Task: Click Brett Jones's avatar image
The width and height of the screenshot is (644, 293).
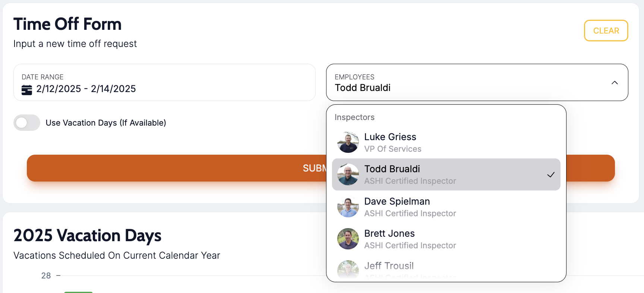Action: [x=348, y=239]
